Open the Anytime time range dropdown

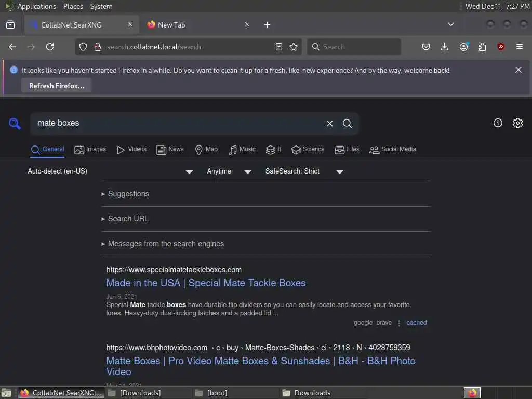229,171
